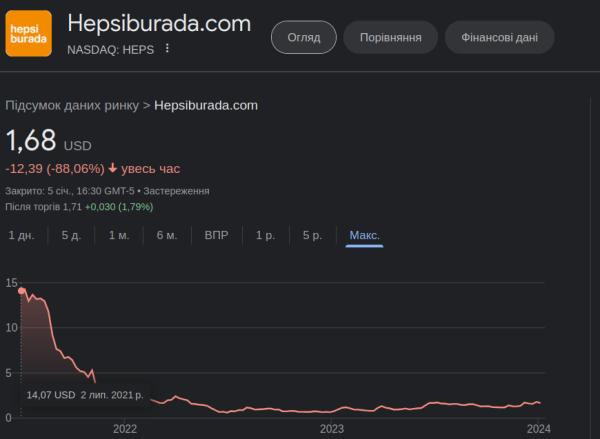The height and width of the screenshot is (439, 600).
Task: Select the Огляд tab
Action: 304,38
